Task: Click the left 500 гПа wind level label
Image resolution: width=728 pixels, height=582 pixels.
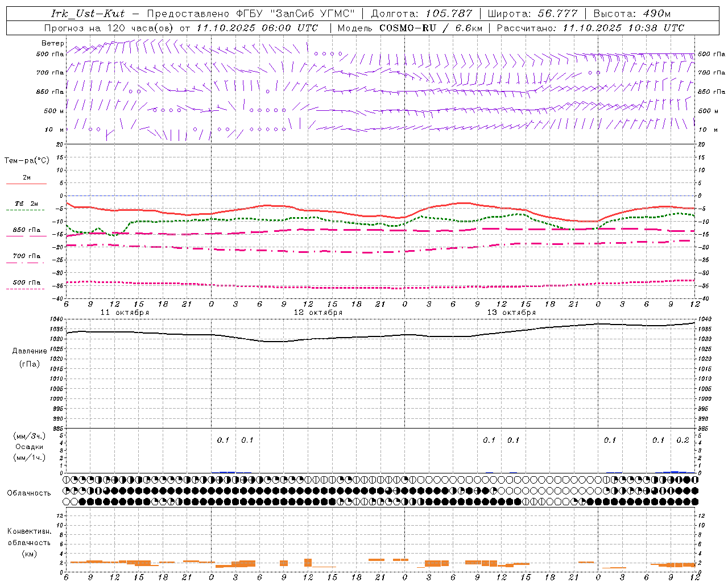Action: pos(50,54)
